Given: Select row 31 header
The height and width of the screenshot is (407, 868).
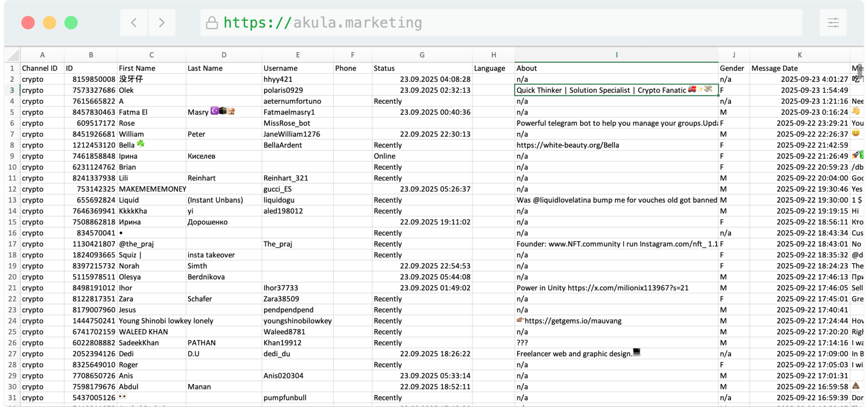Looking at the screenshot, I should pyautogui.click(x=12, y=398).
